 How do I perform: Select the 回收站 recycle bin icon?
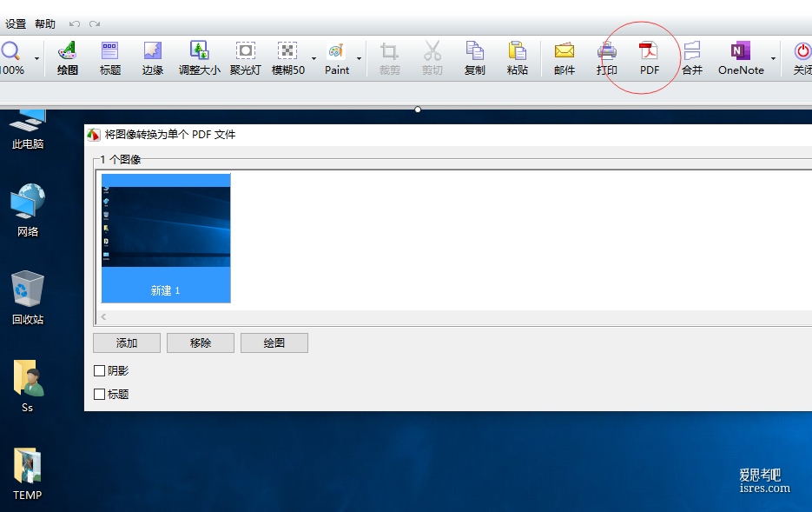28,298
